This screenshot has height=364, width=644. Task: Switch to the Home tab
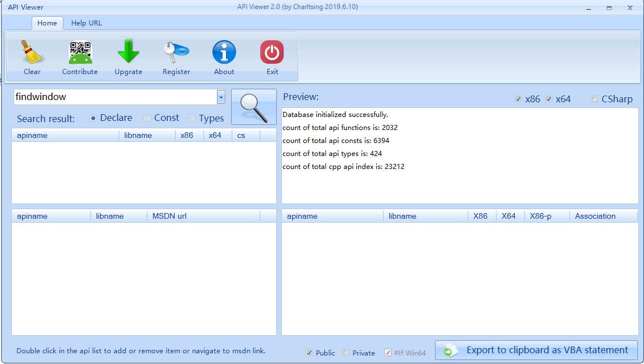(x=47, y=23)
